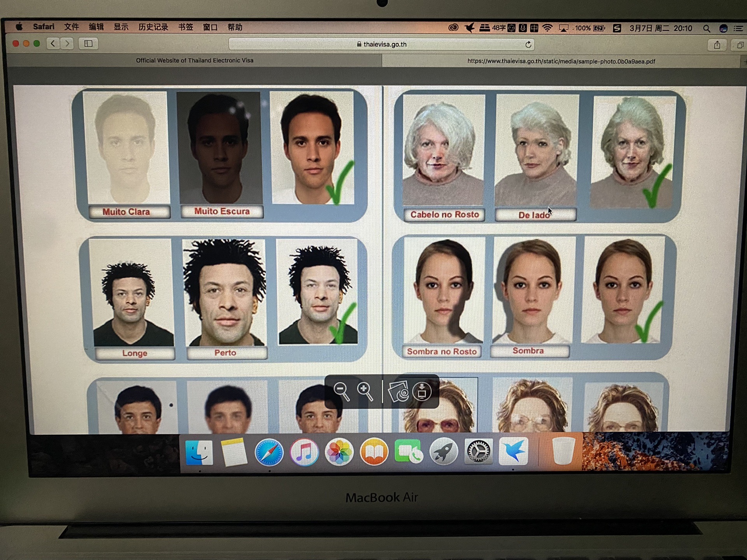Open the Notification Center list icon

pos(738,29)
